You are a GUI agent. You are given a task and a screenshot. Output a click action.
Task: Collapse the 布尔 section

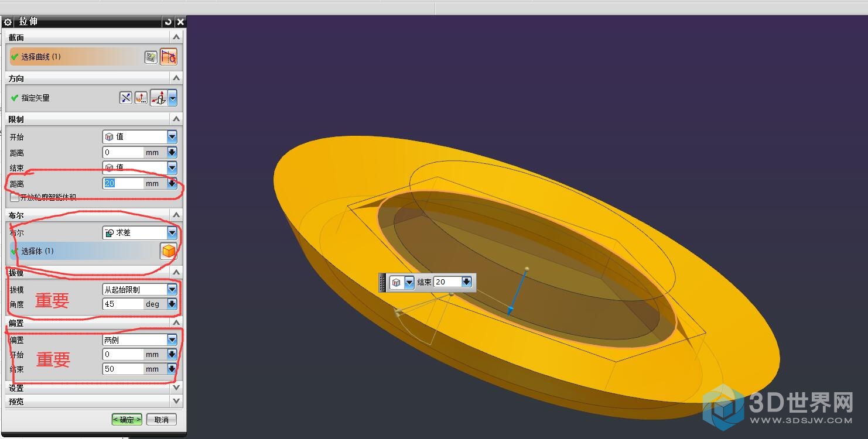tap(176, 215)
